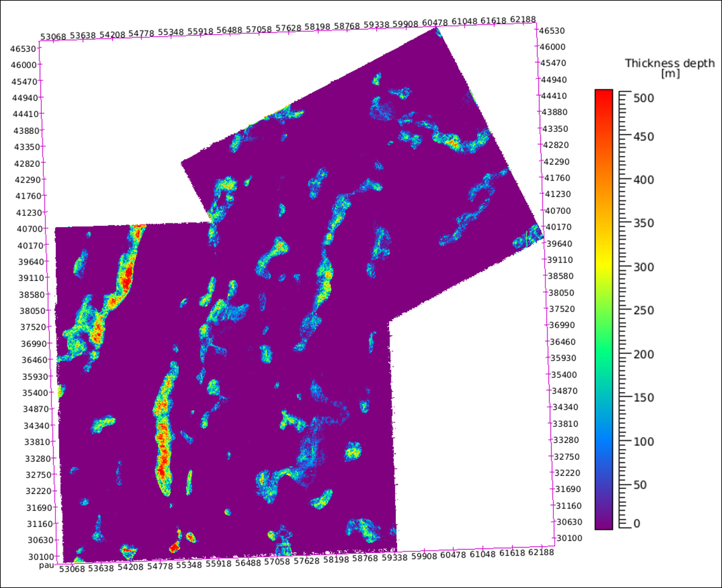The width and height of the screenshot is (722, 588).
Task: Select the red top end of color bar
Action: 603,95
